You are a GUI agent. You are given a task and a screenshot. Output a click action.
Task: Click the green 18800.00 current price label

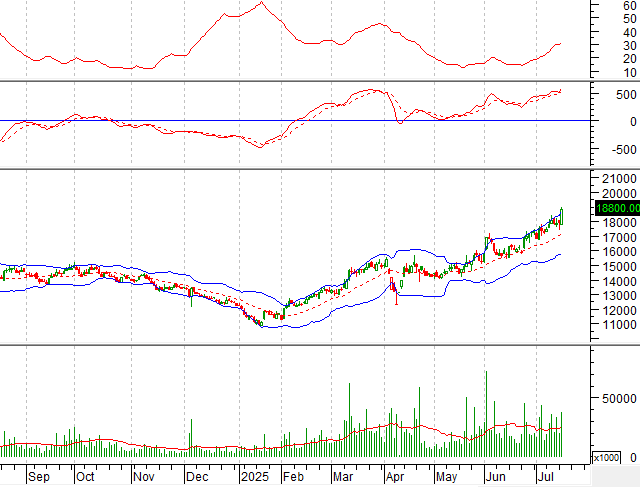616,208
